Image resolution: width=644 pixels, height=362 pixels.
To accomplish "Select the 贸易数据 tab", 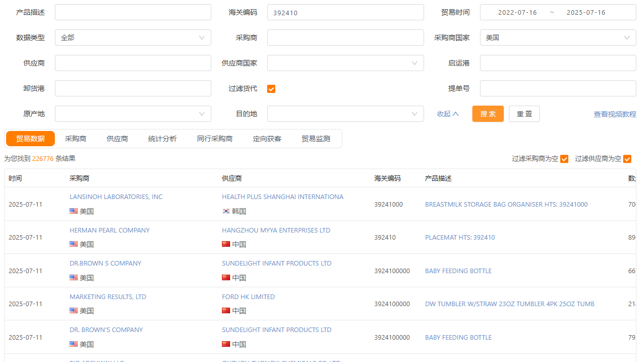I will tap(30, 139).
